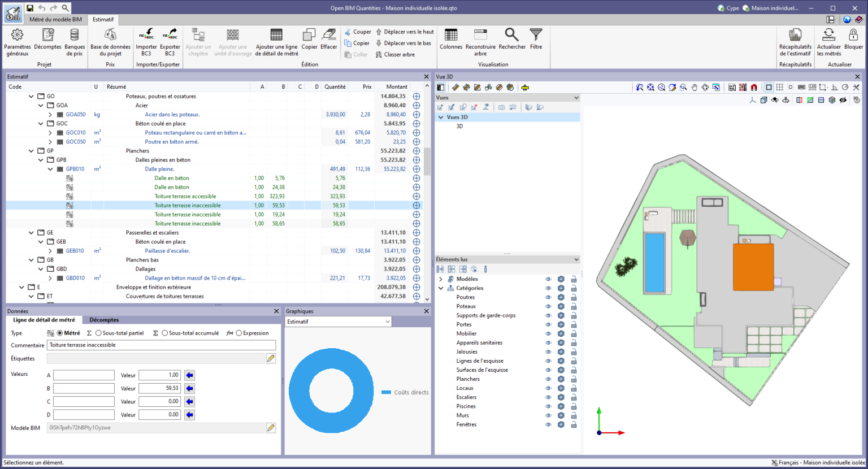Image resolution: width=868 pixels, height=469 pixels.
Task: Select the Estimatif ribbon tab
Action: [x=103, y=19]
